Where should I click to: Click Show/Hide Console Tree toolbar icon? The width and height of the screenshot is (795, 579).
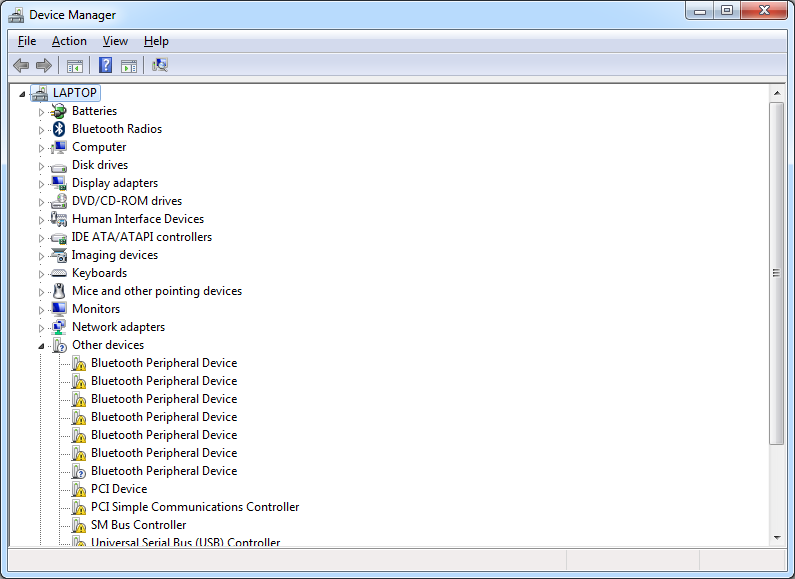click(75, 65)
